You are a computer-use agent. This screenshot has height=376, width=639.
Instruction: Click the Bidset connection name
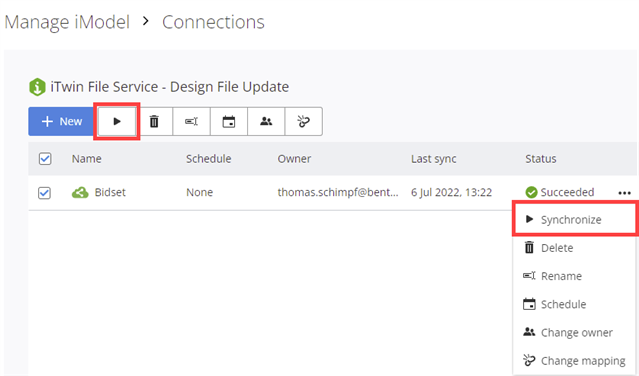110,192
